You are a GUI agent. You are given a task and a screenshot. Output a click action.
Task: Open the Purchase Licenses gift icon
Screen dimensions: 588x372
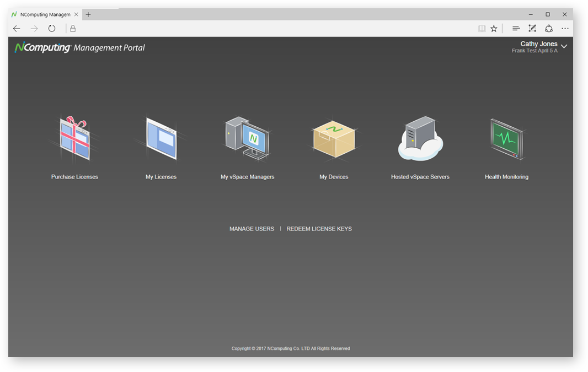[74, 138]
